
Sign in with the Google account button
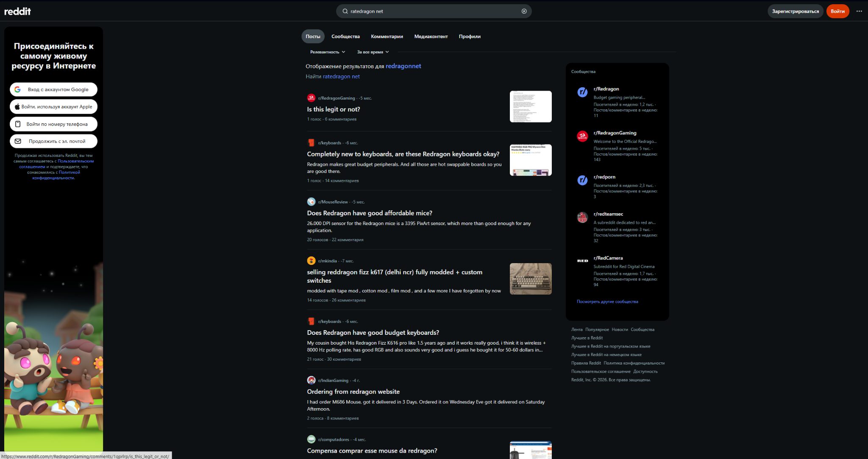pos(53,89)
